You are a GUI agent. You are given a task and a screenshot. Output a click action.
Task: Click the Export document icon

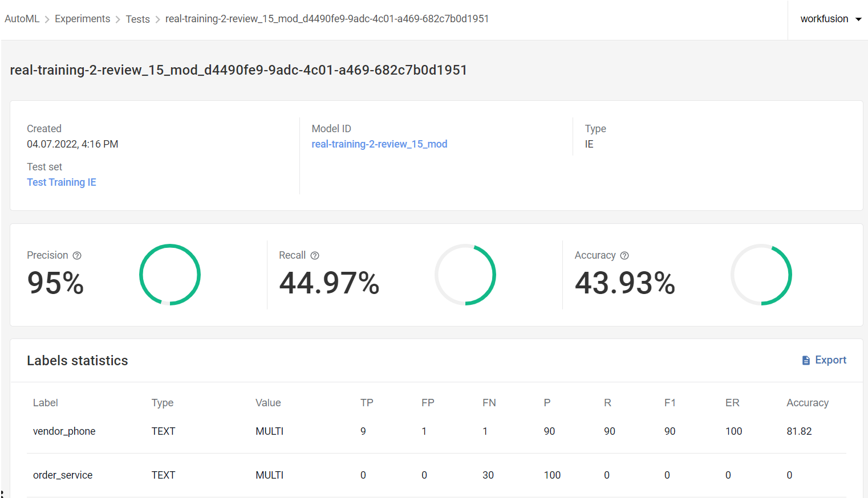tap(806, 361)
